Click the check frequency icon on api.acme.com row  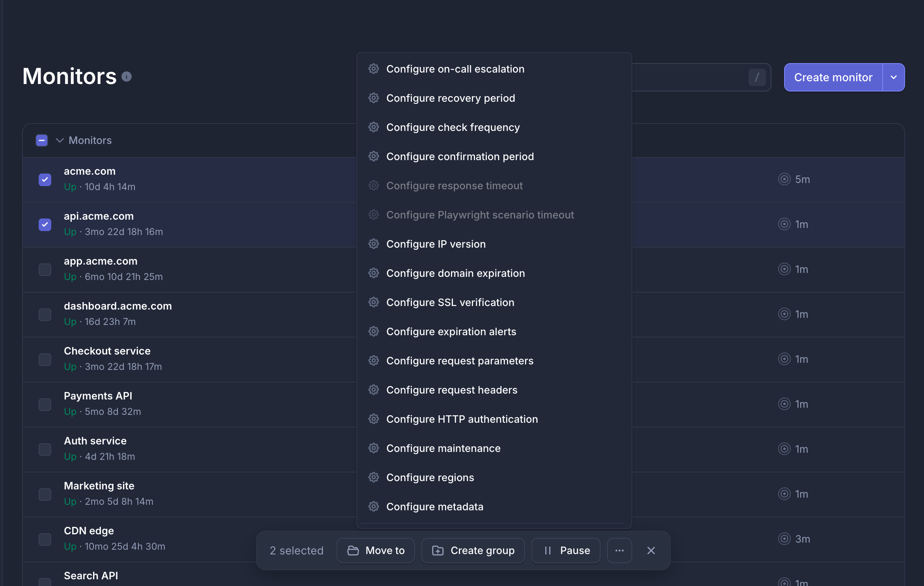pyautogui.click(x=784, y=224)
